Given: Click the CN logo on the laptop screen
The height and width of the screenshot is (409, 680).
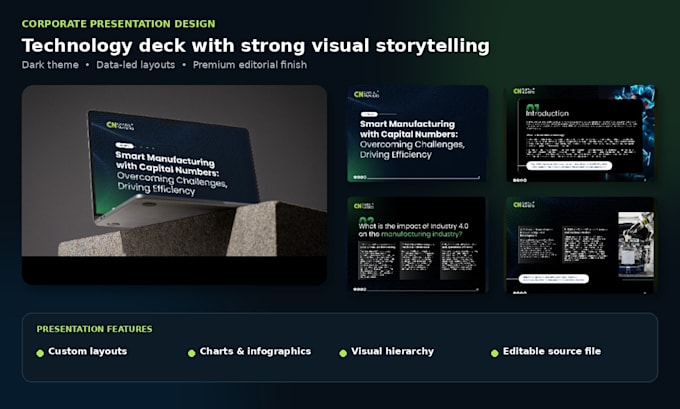Looking at the screenshot, I should (x=120, y=125).
